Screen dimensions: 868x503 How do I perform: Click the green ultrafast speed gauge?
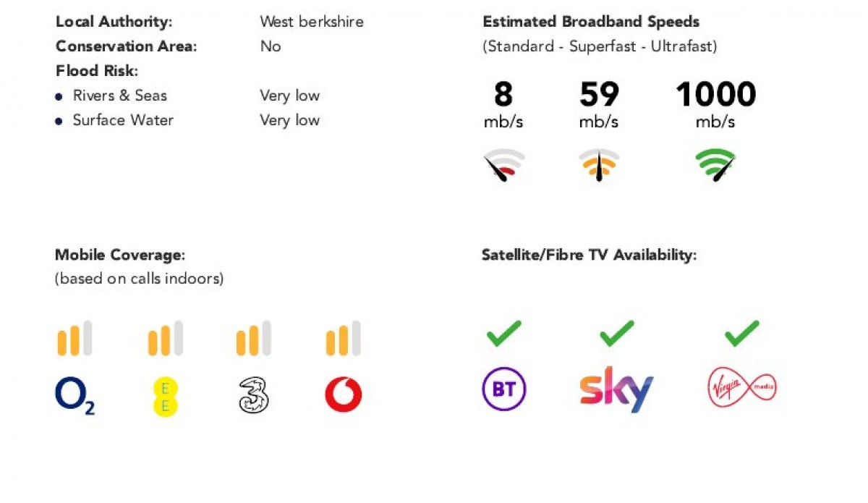pyautogui.click(x=715, y=166)
